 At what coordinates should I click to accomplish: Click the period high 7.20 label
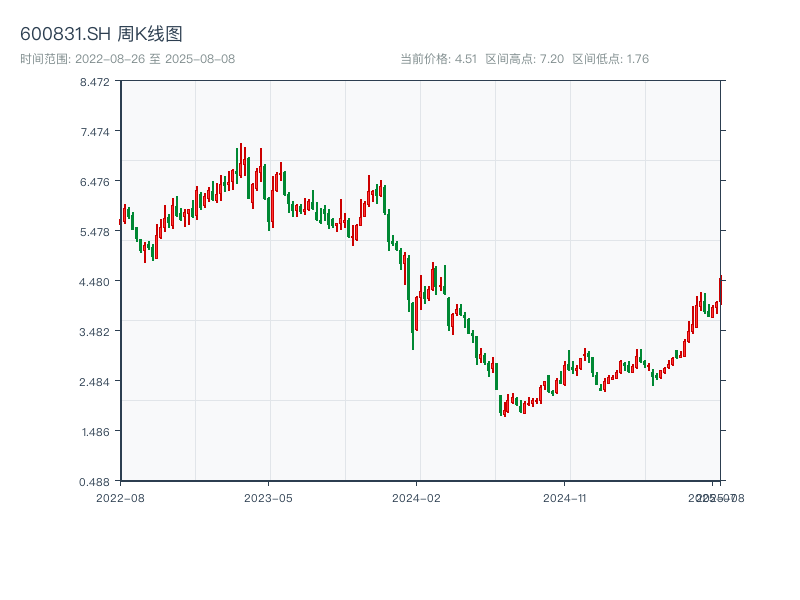(x=525, y=59)
